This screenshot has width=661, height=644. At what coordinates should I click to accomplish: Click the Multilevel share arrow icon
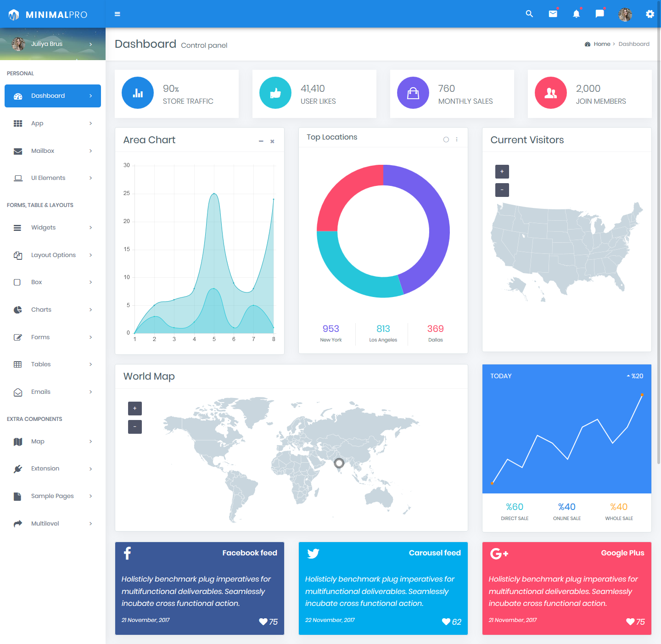tap(18, 524)
